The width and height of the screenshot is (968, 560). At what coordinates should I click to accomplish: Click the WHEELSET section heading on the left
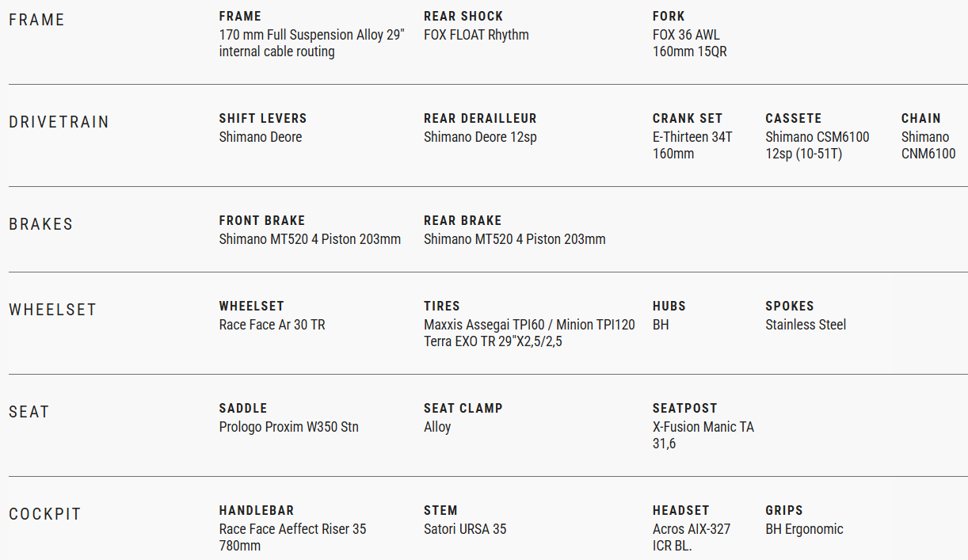pos(52,310)
